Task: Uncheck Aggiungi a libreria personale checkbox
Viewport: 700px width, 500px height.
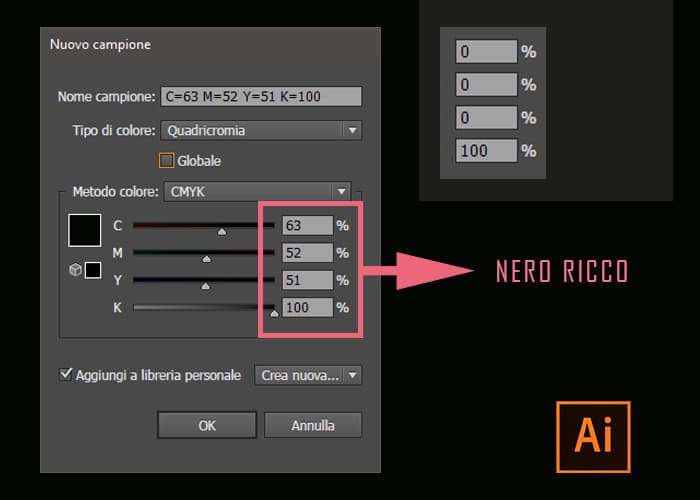Action: 66,374
